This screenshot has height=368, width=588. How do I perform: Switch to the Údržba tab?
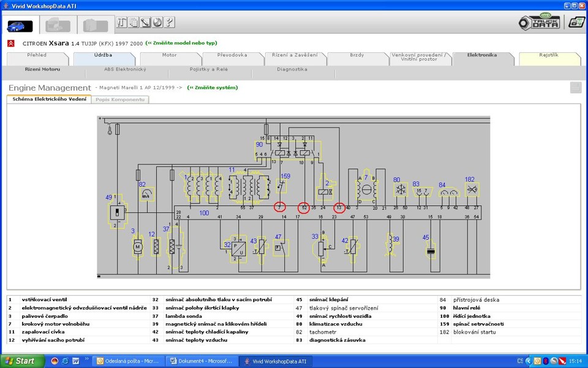[x=104, y=59]
